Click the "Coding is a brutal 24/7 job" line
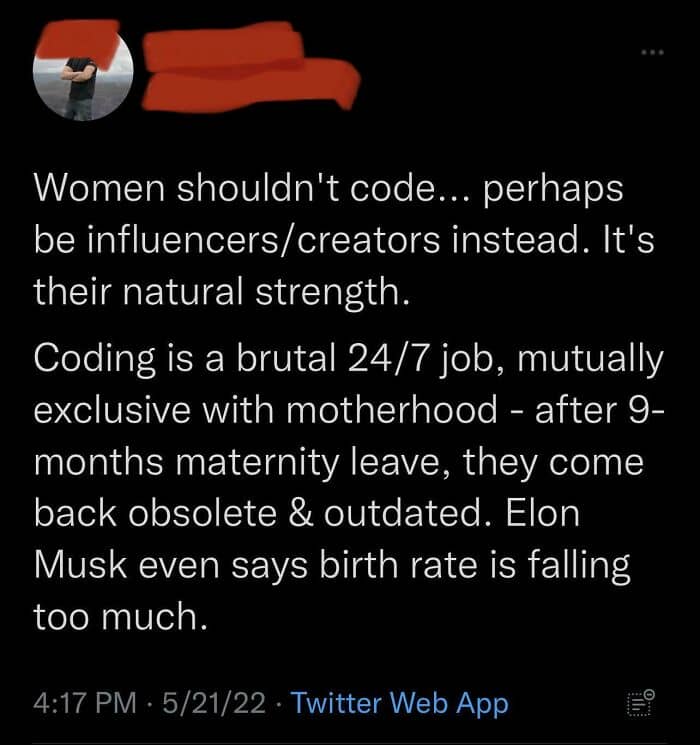 [x=348, y=359]
